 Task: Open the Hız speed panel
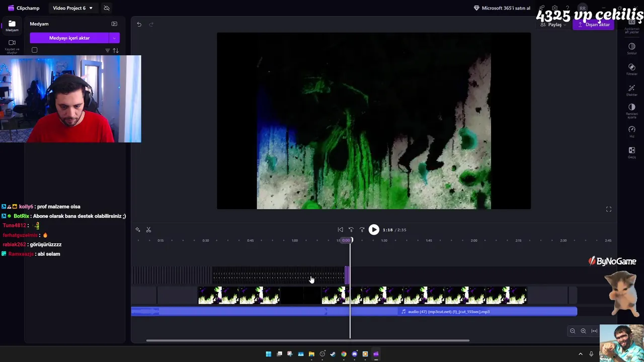pyautogui.click(x=632, y=132)
